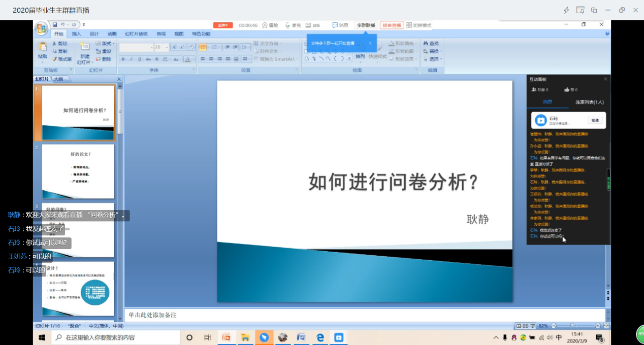Toggle Bold formatting button
Screen dimensions: 644x345
(123, 59)
